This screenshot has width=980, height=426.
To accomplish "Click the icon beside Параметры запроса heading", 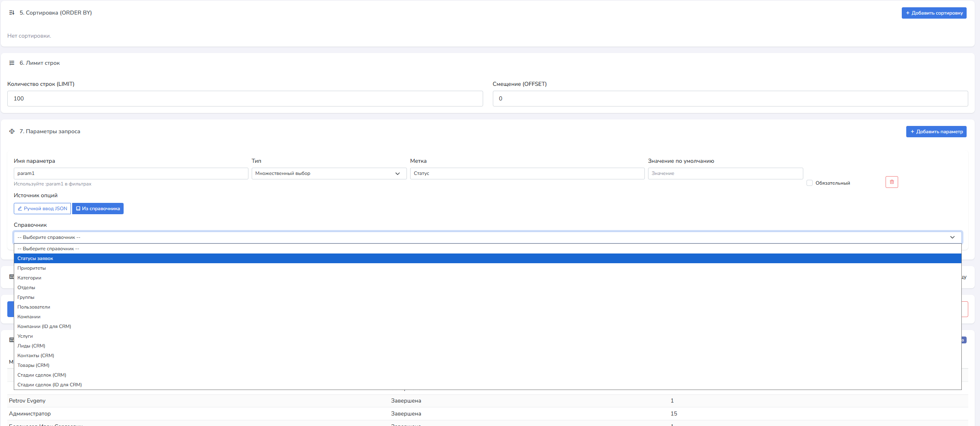I will 12,132.
